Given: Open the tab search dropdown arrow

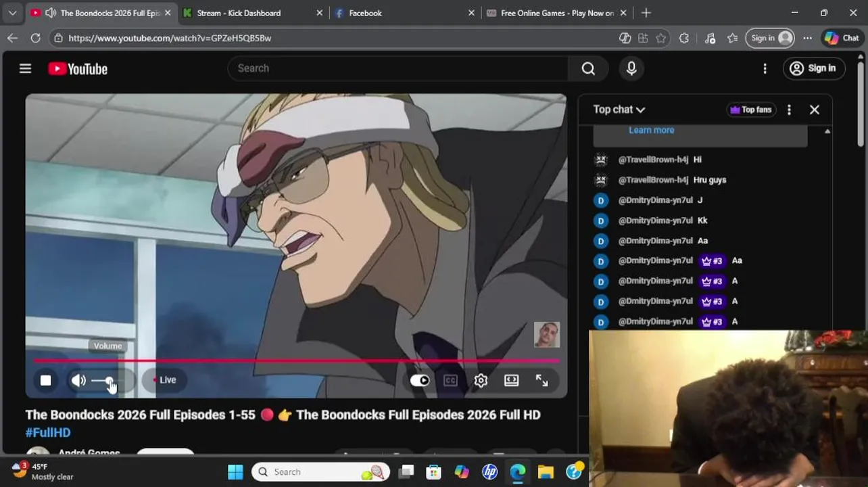Looking at the screenshot, I should click(x=12, y=13).
